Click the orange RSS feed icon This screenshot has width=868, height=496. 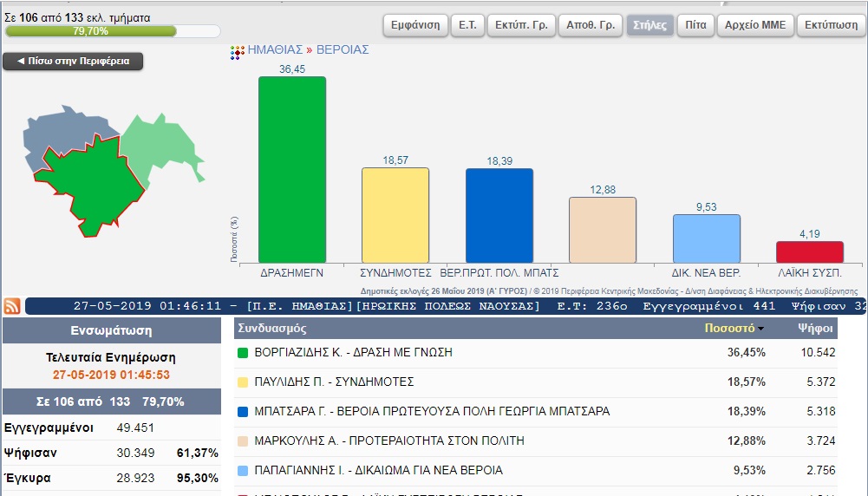(12, 306)
